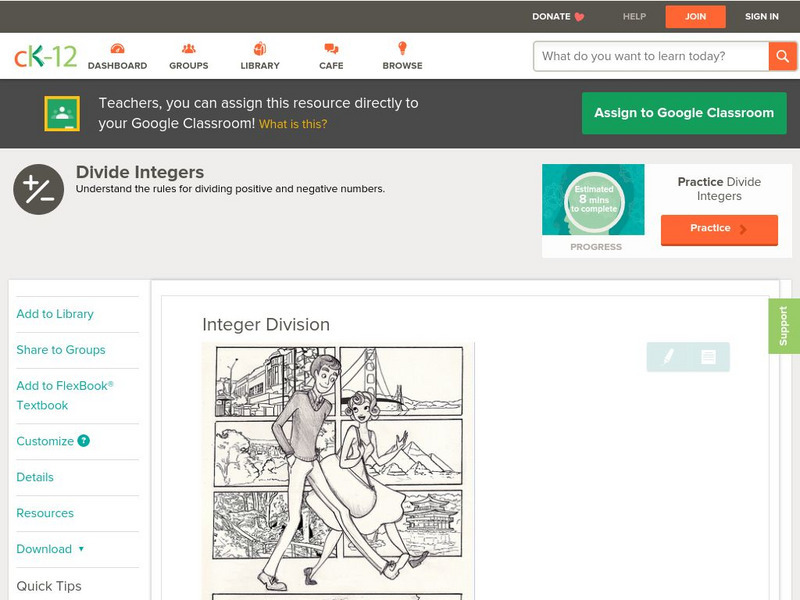Click the PROGRESS label
This screenshot has width=800, height=600.
pyautogui.click(x=596, y=247)
